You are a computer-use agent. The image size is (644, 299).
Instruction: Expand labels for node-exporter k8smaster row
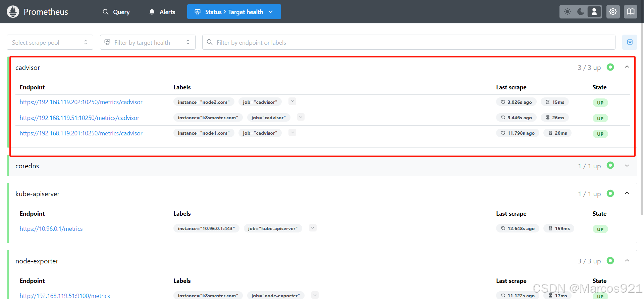coord(315,295)
